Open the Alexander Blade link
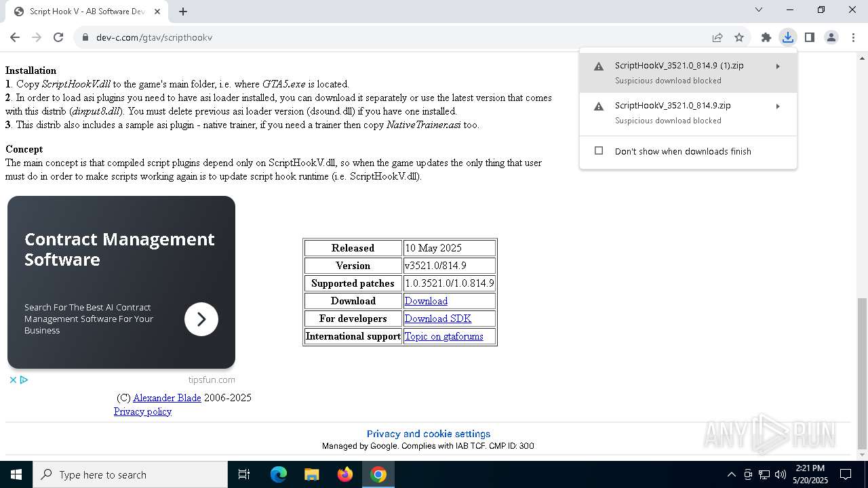Image resolution: width=868 pixels, height=488 pixels. pyautogui.click(x=167, y=398)
